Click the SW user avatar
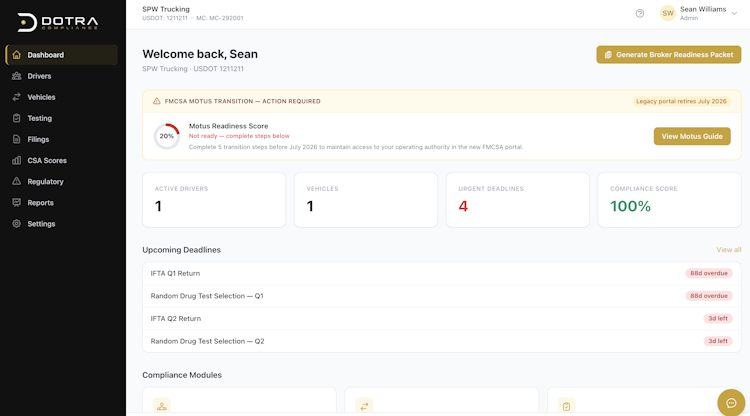Screen dimensions: 750x416 click(x=668, y=13)
